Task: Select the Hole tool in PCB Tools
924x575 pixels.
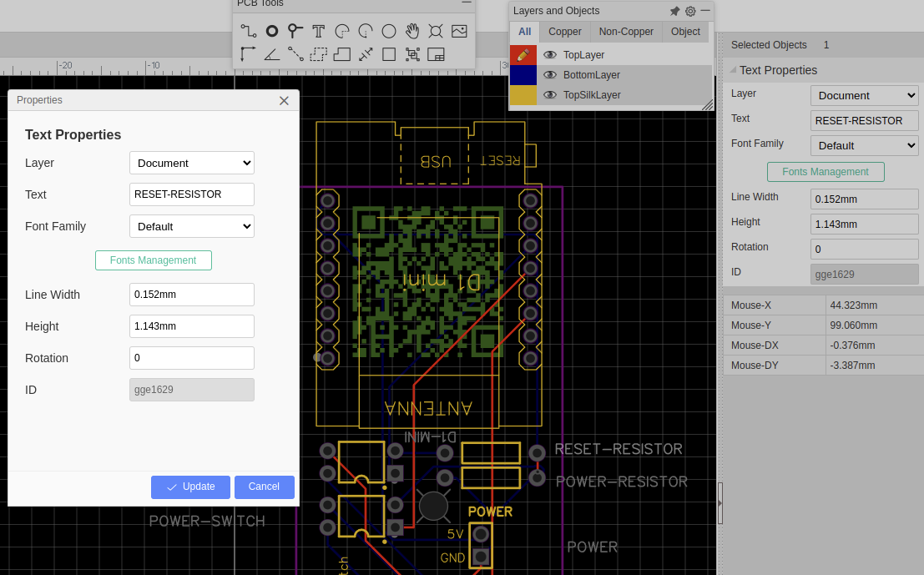Action: pyautogui.click(x=436, y=31)
